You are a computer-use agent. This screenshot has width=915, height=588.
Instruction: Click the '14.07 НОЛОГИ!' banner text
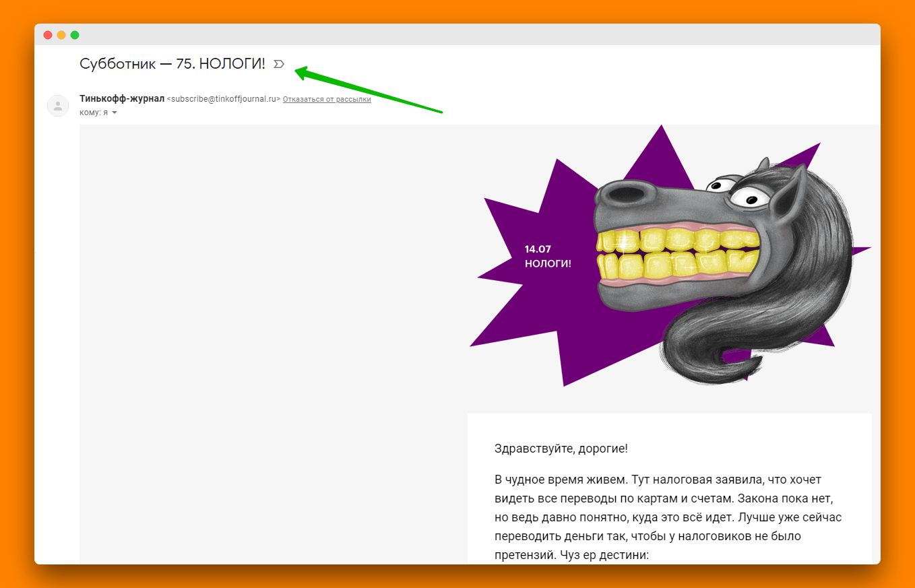[x=548, y=257]
